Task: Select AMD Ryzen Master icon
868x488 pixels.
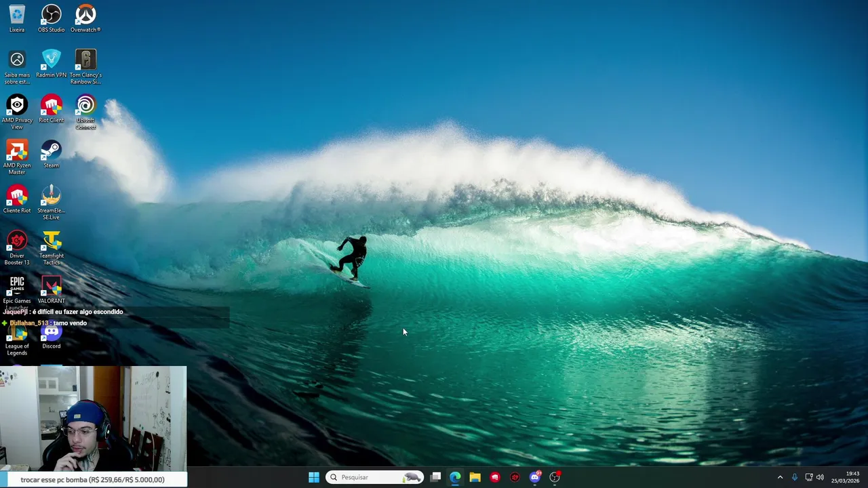Action: click(17, 157)
